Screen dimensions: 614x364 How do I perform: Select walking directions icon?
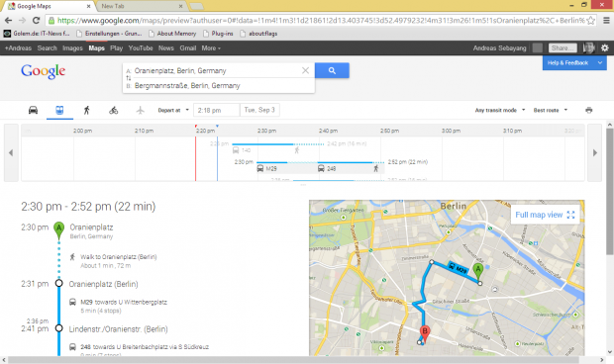(x=87, y=110)
